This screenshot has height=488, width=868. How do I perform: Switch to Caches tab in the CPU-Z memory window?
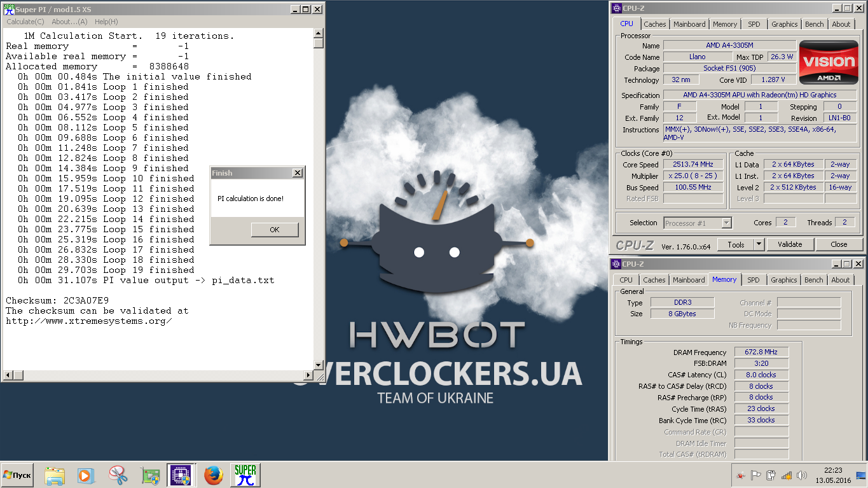click(654, 280)
